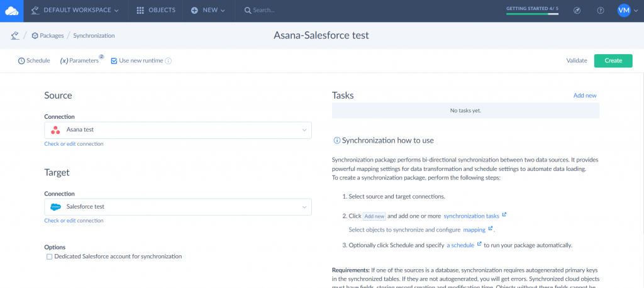The image size is (644, 288).
Task: Open the compass explore icon in header
Action: [577, 11]
